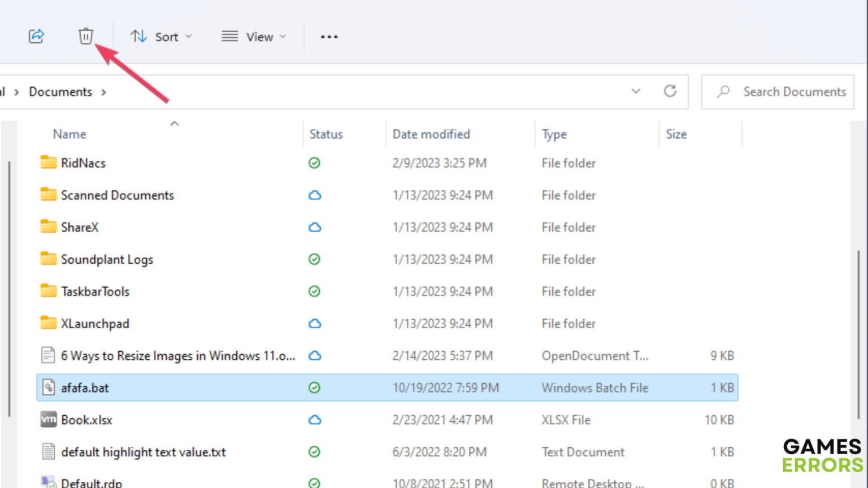868x488 pixels.
Task: Expand the chevron after Documents breadcrumb
Action: [x=103, y=92]
